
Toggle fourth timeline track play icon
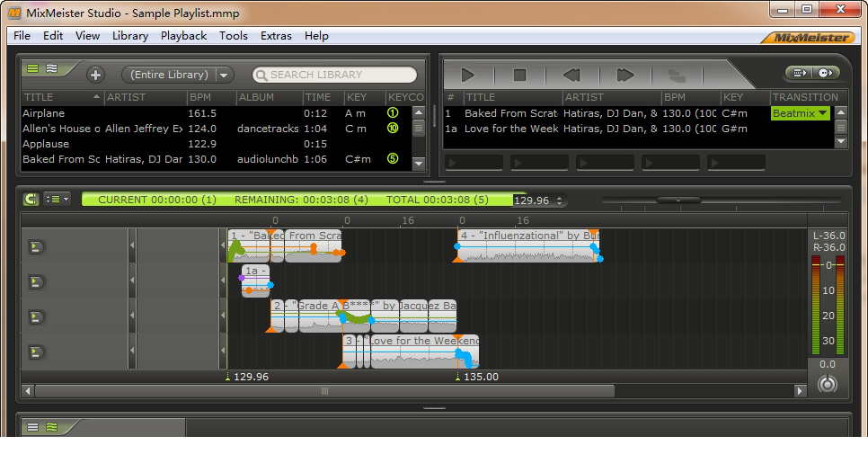[x=35, y=352]
